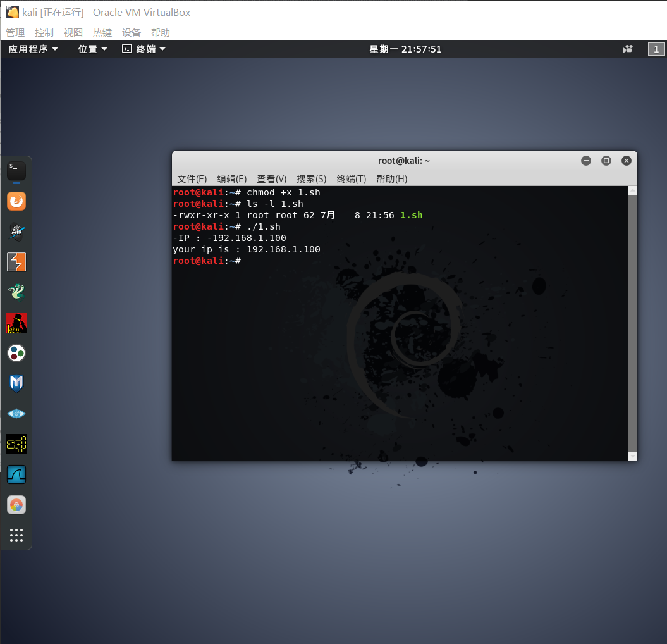This screenshot has width=667, height=644.
Task: Launch Maltego
Action: [x=16, y=353]
